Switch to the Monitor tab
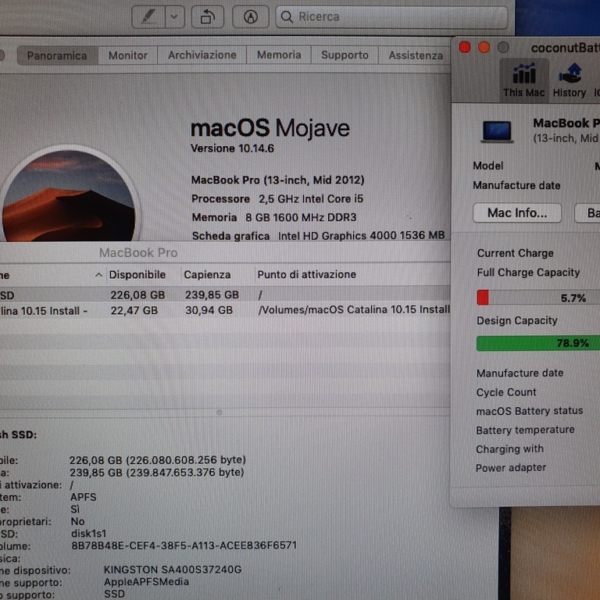 pos(128,56)
